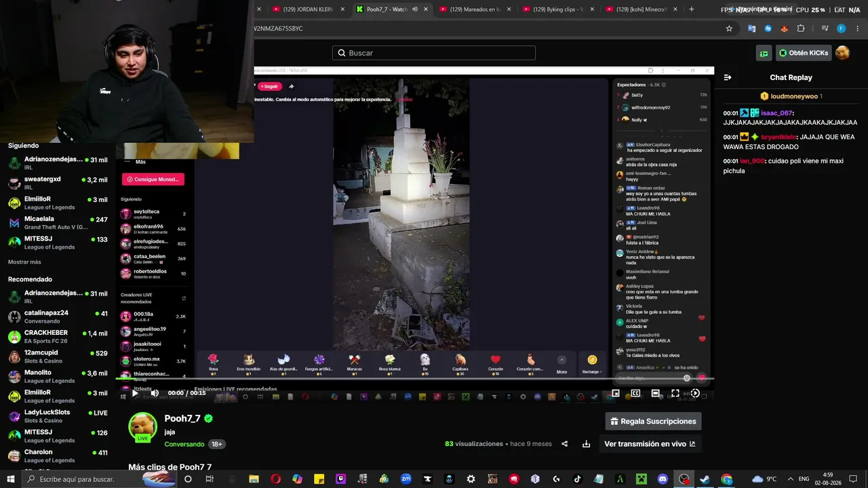868x488 pixels.
Task: Open the Chrome three-dot menu
Action: (856, 28)
